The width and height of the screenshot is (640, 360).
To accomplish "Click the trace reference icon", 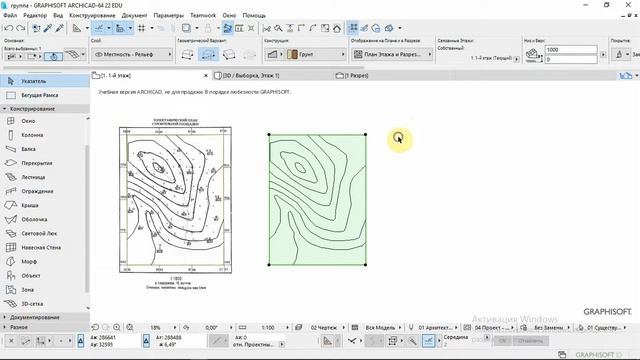I will (187, 28).
